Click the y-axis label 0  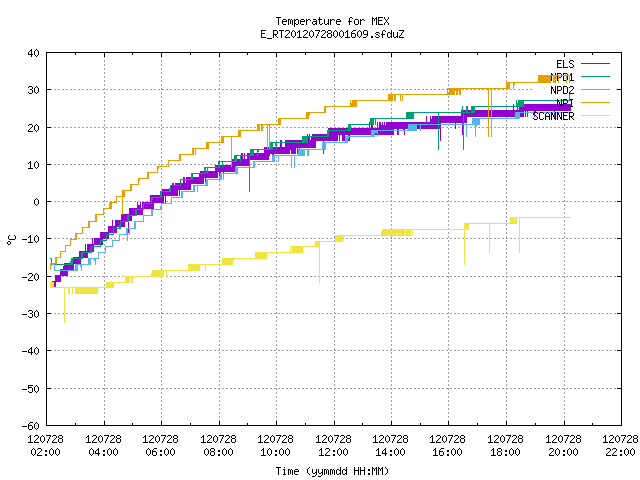click(x=37, y=202)
